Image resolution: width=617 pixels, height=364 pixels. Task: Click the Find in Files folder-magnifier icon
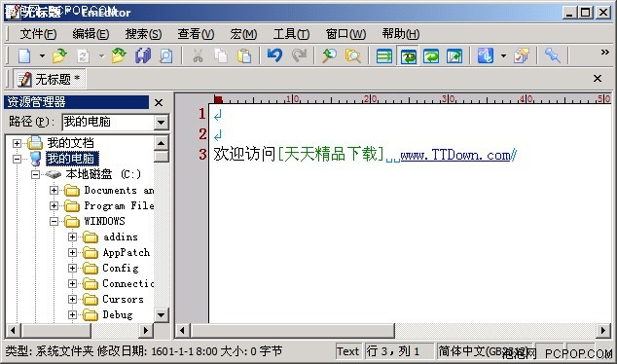[x=352, y=55]
